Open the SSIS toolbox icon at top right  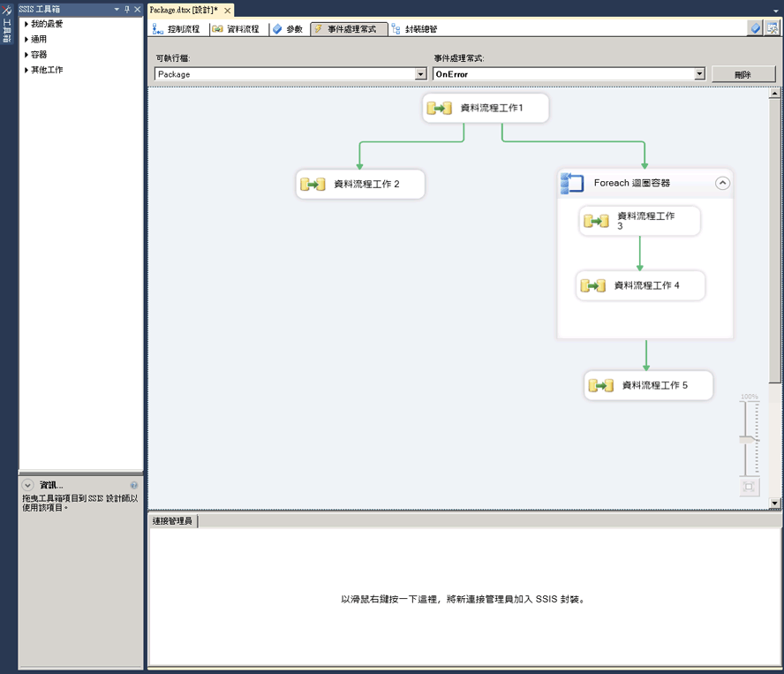pyautogui.click(x=773, y=28)
